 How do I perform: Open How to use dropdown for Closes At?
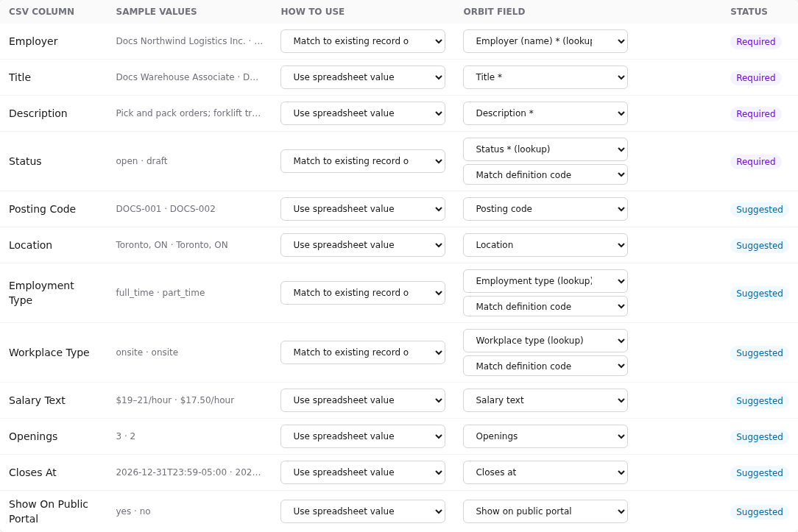coord(363,472)
